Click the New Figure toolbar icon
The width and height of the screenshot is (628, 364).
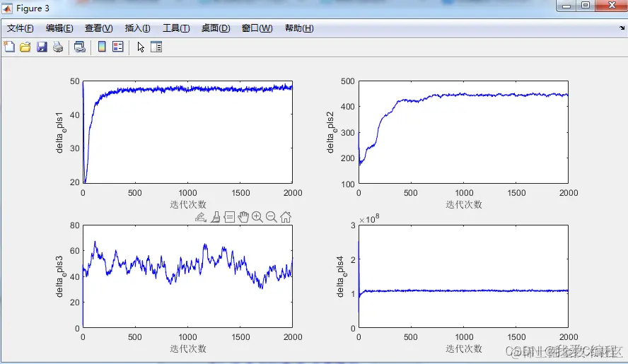pyautogui.click(x=9, y=47)
